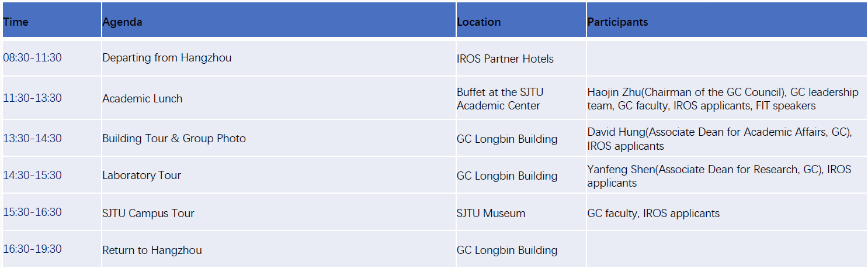Click the Haojin Zhu participants cell
Viewport: 868px width, 268px height.
[723, 99]
